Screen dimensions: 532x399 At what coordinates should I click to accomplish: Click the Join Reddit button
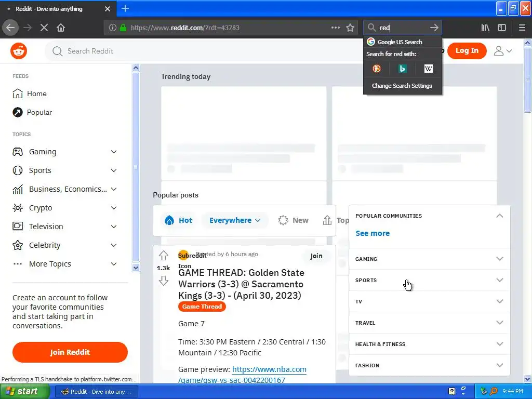pos(70,352)
